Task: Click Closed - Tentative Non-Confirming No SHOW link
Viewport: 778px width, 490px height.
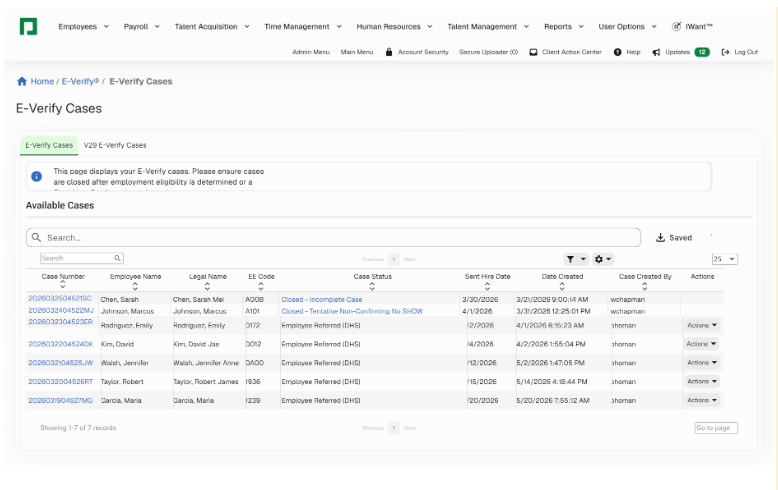Action: coord(352,311)
